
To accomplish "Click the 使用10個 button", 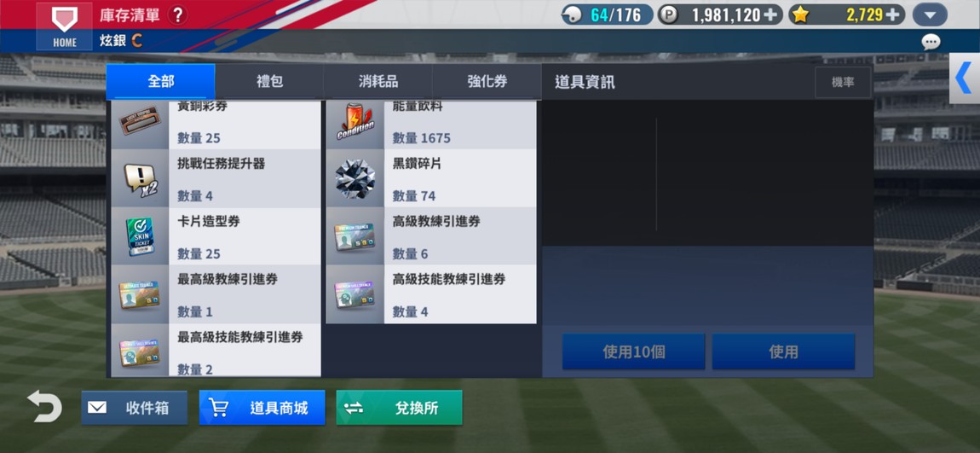I will [634, 351].
